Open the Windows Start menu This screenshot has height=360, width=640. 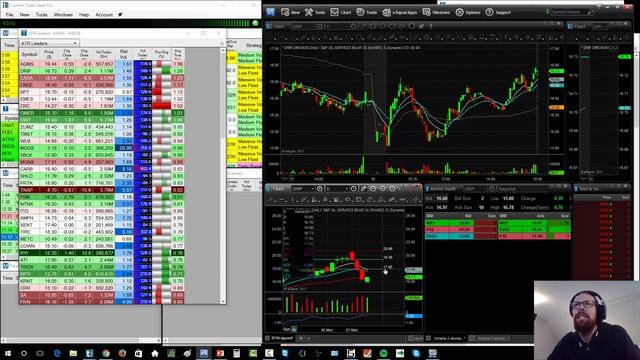coord(8,353)
